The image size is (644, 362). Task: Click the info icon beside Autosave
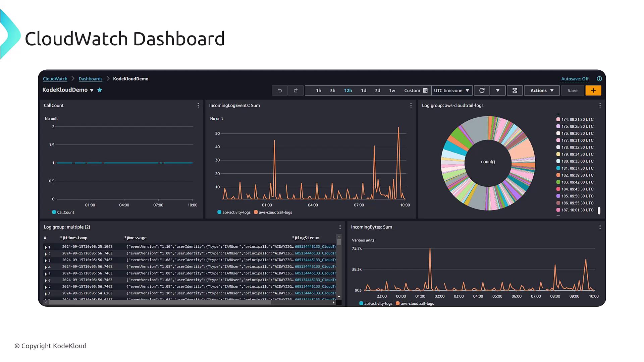(599, 79)
